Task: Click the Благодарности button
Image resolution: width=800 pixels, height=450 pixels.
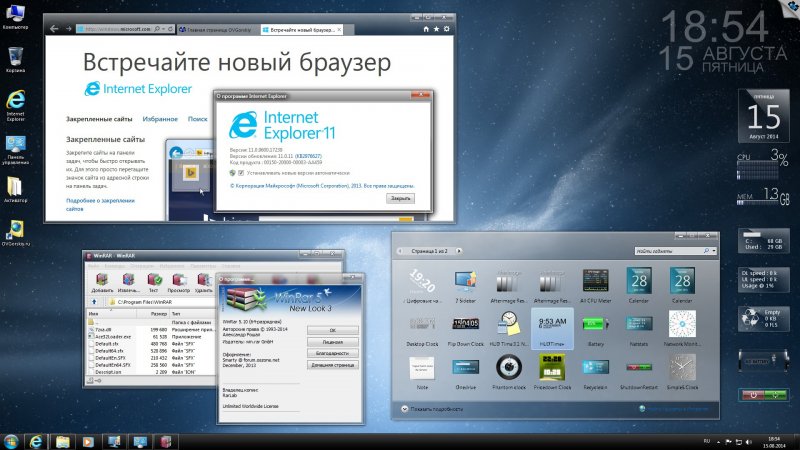Action: coord(333,353)
